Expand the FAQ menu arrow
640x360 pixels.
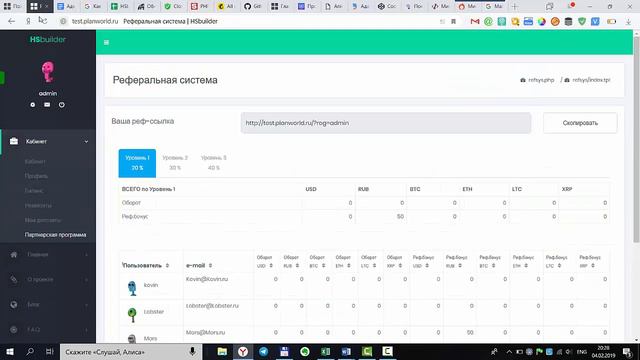(86, 329)
